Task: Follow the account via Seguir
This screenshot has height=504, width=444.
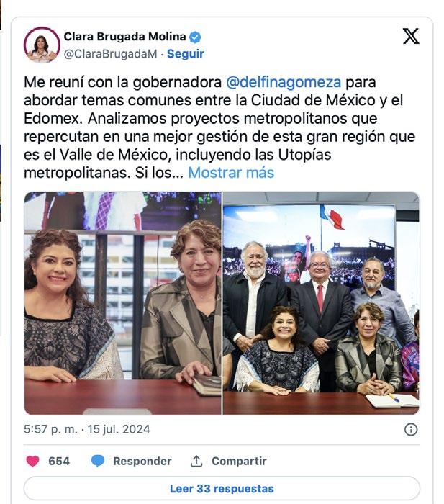Action: click(186, 54)
